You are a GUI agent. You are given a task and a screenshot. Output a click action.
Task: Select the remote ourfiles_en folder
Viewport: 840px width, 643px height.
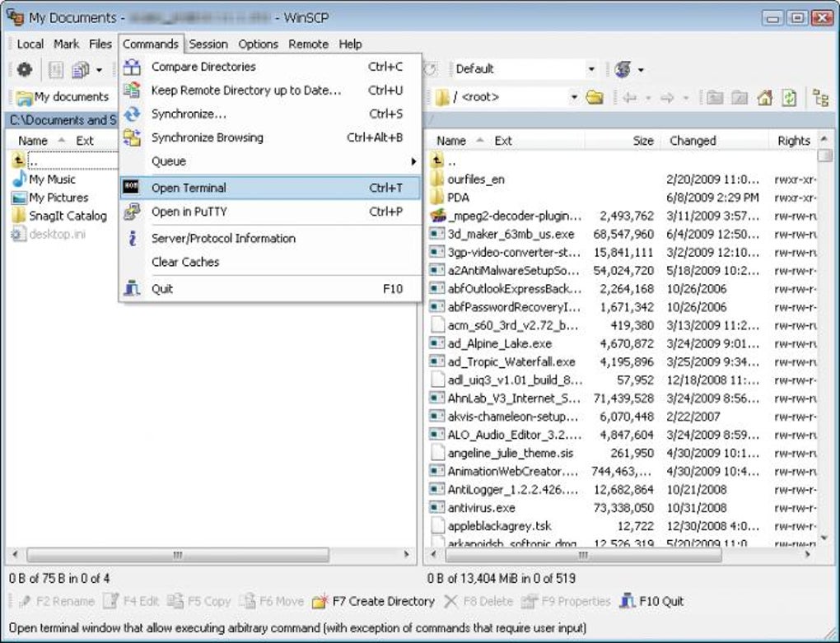pos(468,179)
